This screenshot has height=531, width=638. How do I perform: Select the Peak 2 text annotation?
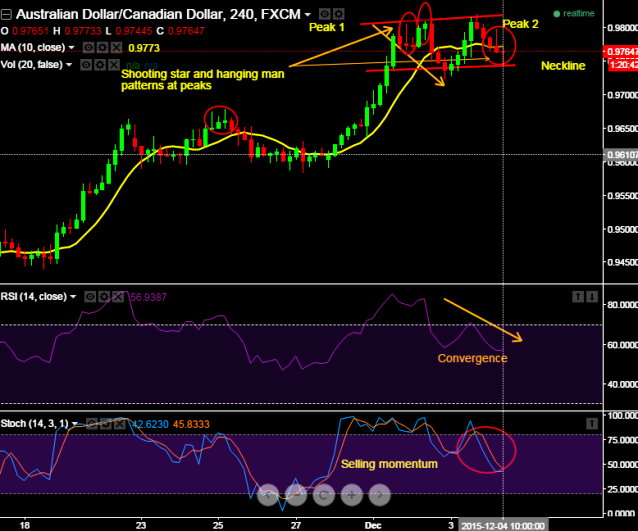[520, 24]
